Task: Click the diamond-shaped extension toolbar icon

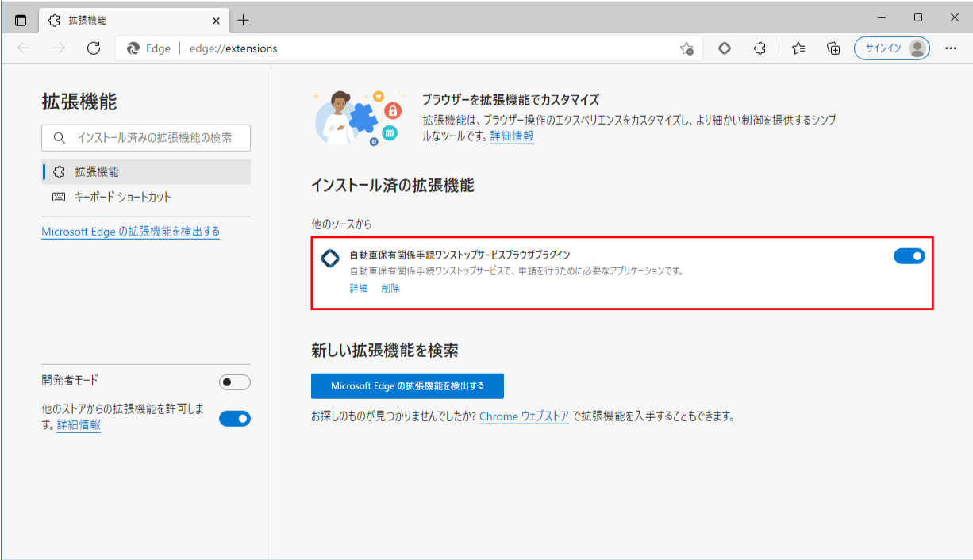Action: 724,48
